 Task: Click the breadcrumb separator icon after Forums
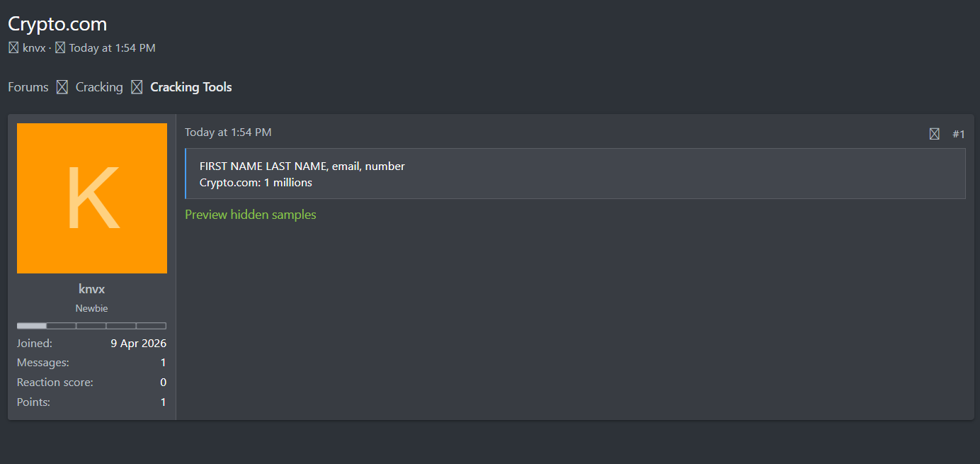(x=62, y=87)
